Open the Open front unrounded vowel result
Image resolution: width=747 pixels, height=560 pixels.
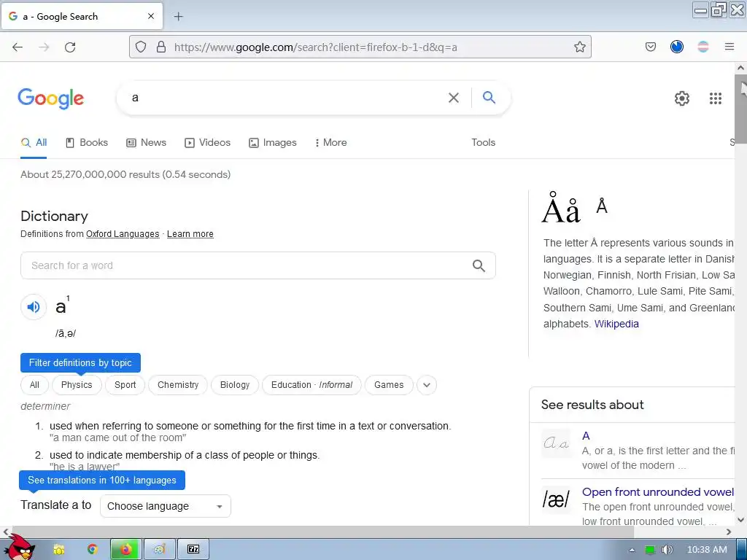point(658,492)
